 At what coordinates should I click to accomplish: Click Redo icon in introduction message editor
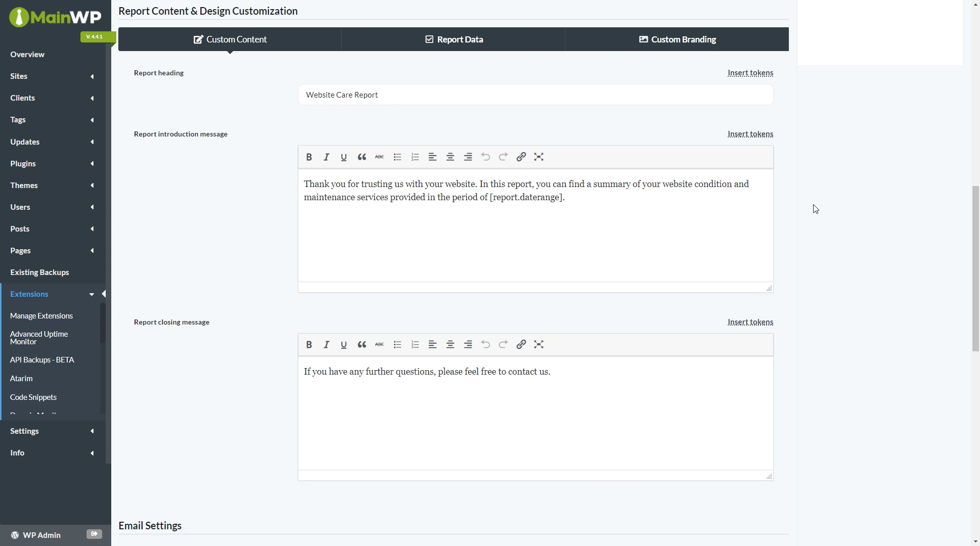[x=503, y=157]
